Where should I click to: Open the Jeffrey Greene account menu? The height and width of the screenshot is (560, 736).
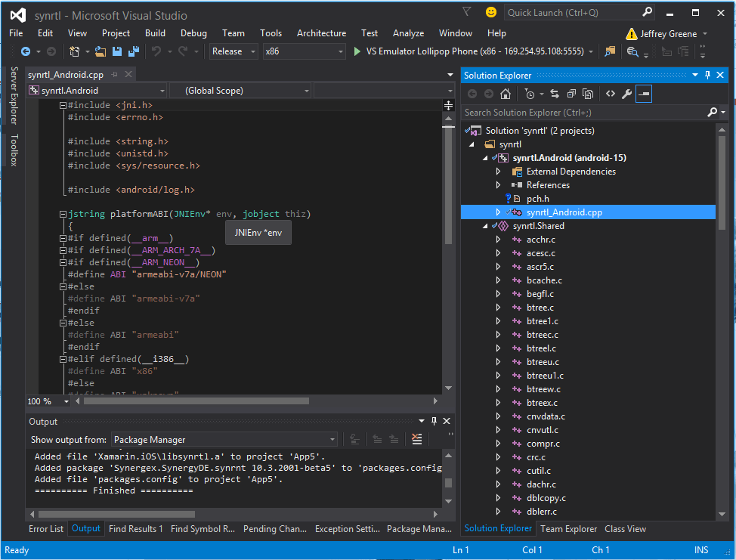coord(667,34)
